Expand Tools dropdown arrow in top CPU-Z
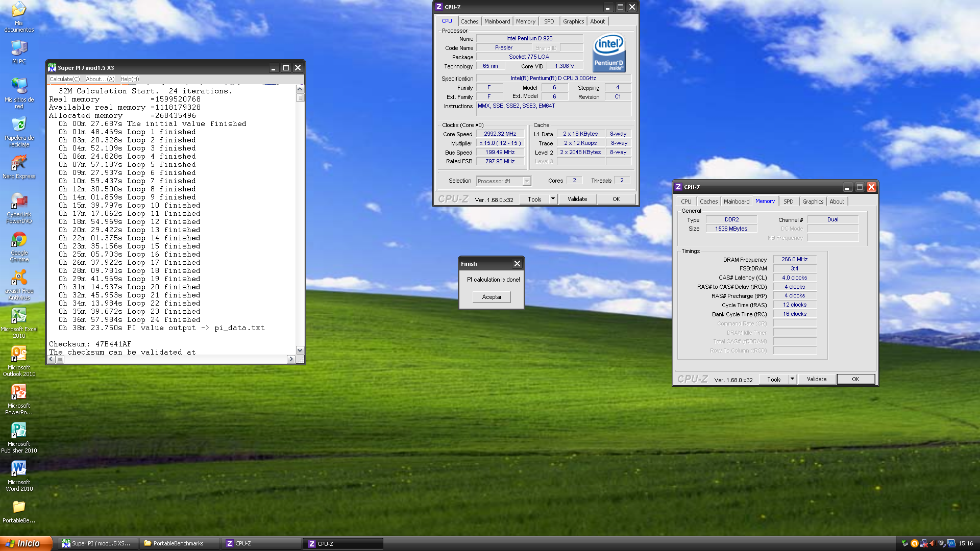This screenshot has width=980, height=551. (x=552, y=199)
